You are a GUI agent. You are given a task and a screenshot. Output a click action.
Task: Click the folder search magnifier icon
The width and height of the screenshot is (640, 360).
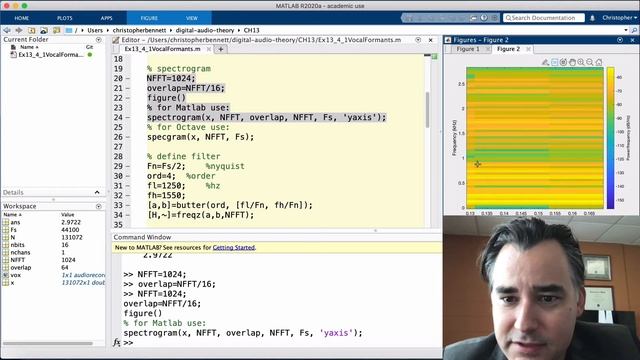[x=634, y=30]
